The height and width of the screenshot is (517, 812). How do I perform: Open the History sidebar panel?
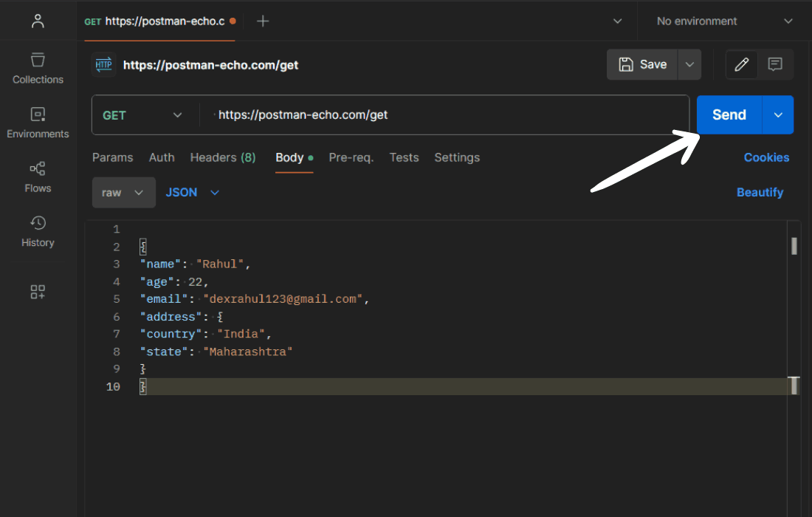pyautogui.click(x=38, y=231)
